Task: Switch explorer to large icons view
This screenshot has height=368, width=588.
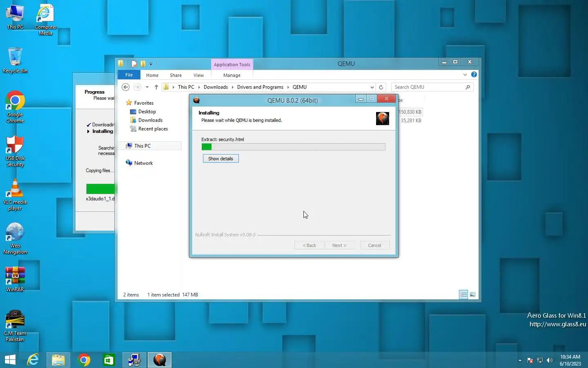Action: [x=472, y=294]
